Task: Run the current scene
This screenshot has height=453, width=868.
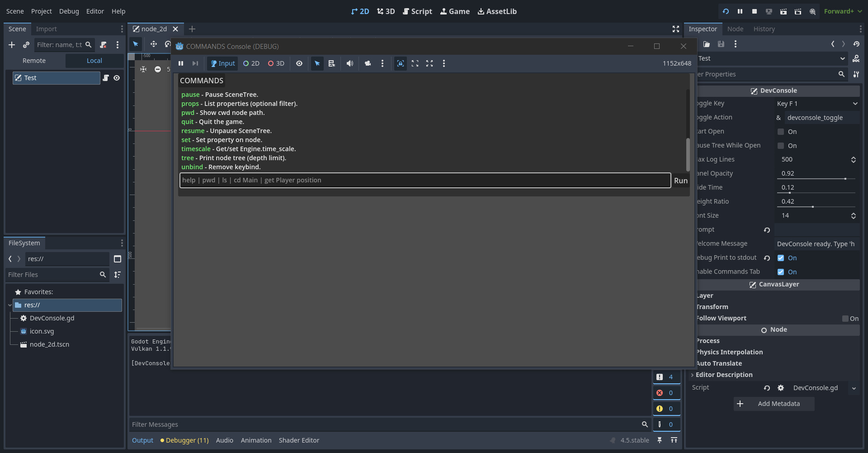Action: click(783, 11)
